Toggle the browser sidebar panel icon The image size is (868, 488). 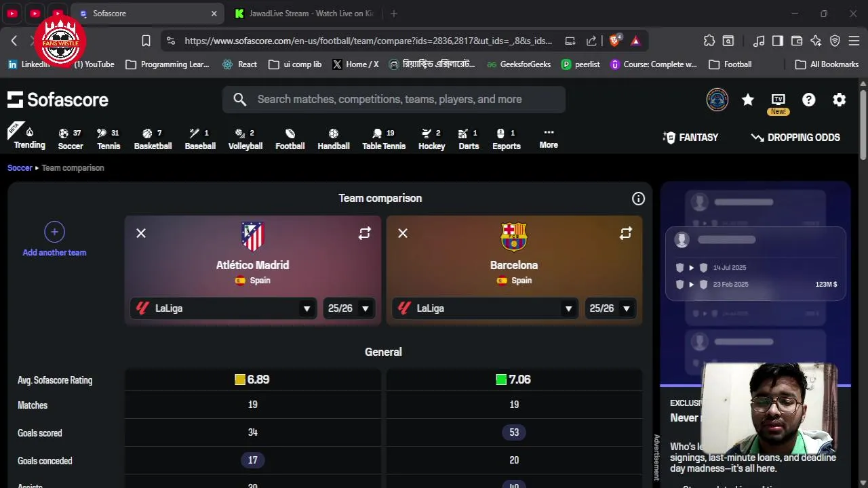(778, 41)
